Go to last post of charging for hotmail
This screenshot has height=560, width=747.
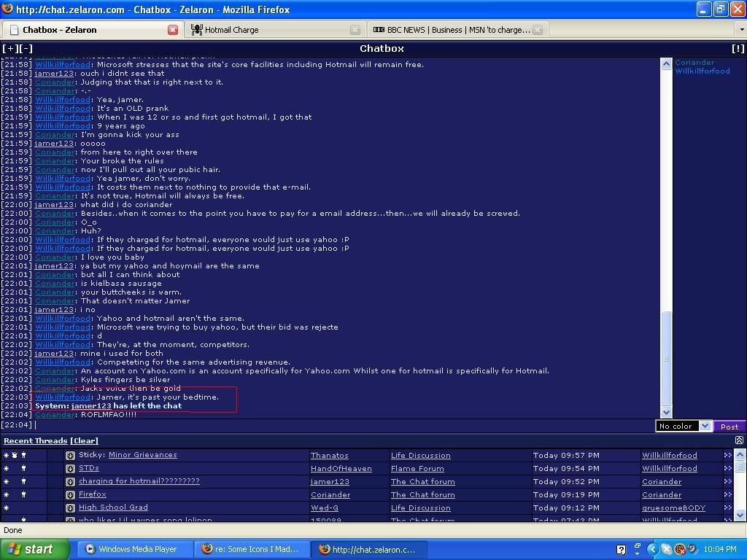pyautogui.click(x=727, y=482)
